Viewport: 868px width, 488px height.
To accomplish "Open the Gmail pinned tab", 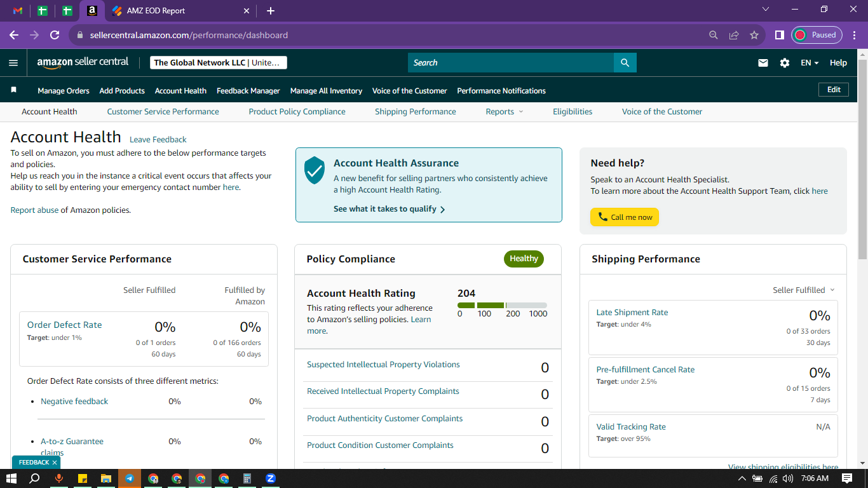I will 18,11.
